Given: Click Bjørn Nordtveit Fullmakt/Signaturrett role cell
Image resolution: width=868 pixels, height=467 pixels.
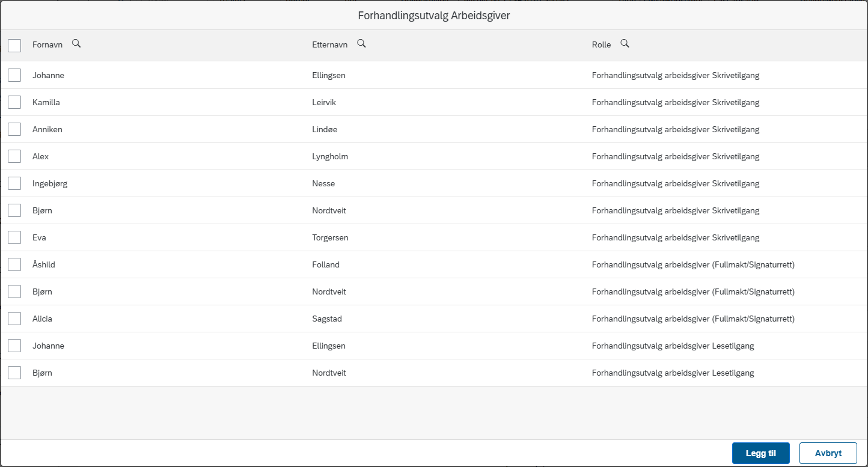Looking at the screenshot, I should pyautogui.click(x=693, y=291).
